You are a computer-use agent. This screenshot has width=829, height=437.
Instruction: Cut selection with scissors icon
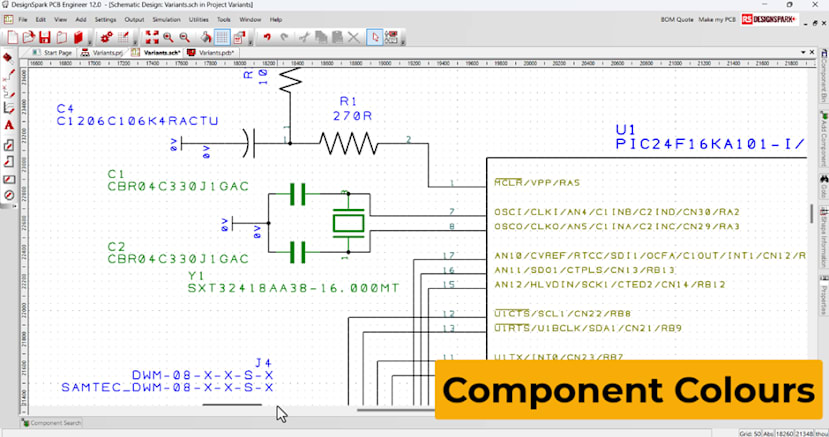304,37
